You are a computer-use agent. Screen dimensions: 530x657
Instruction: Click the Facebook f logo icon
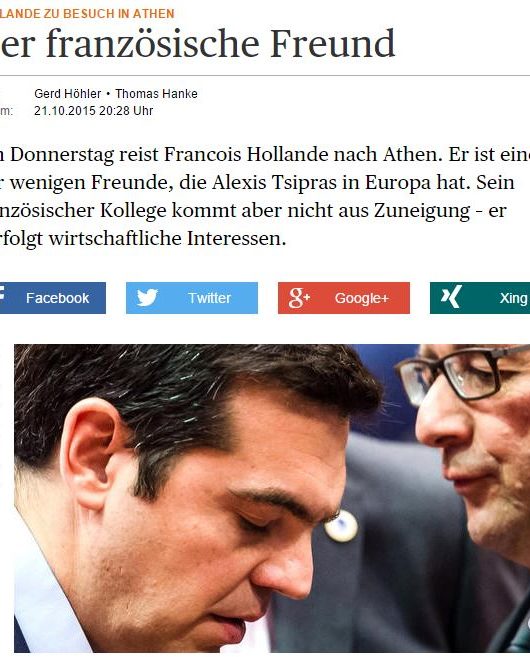2,294
